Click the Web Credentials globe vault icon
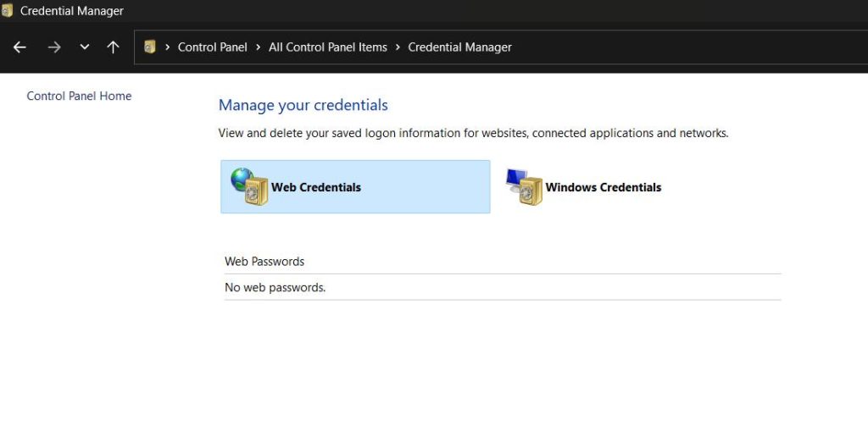868x431 pixels. (x=250, y=186)
